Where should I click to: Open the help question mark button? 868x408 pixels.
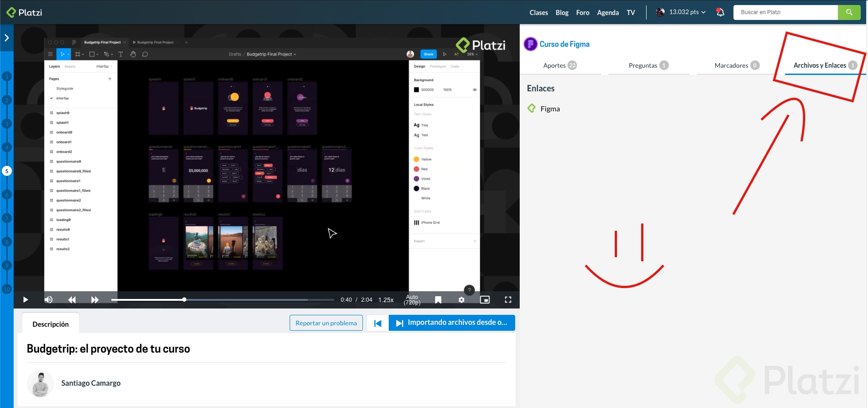(469, 290)
